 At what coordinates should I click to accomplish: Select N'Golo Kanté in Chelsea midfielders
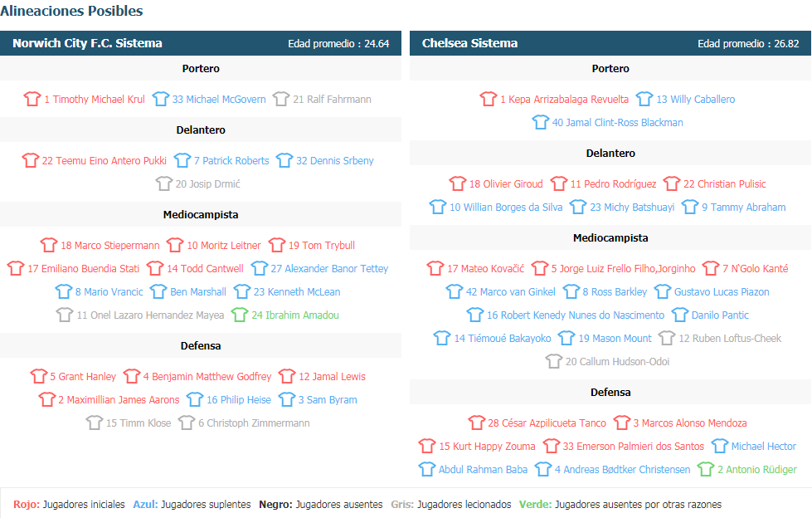[x=755, y=269]
